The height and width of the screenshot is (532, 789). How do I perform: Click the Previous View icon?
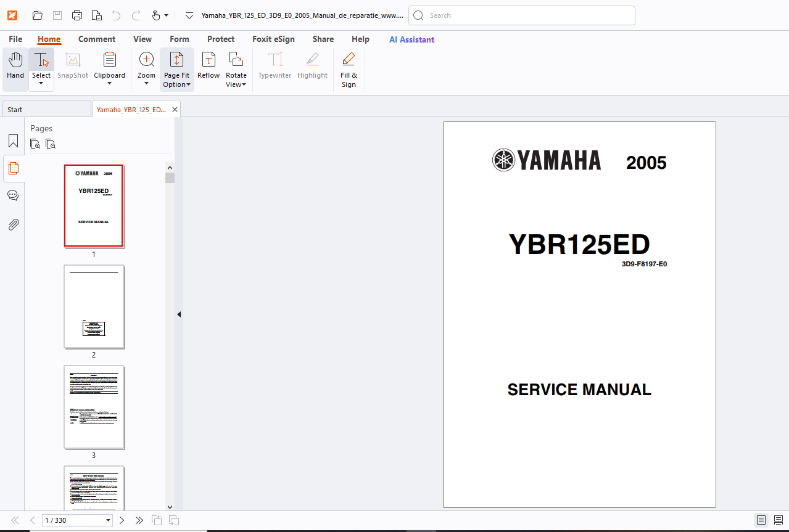point(157,520)
